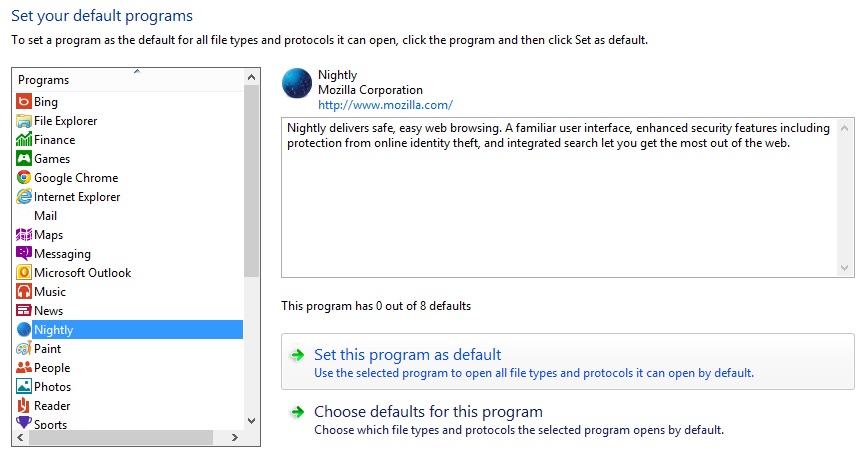This screenshot has height=461, width=861.
Task: Click the description box scroll-down arrow
Action: [x=845, y=268]
